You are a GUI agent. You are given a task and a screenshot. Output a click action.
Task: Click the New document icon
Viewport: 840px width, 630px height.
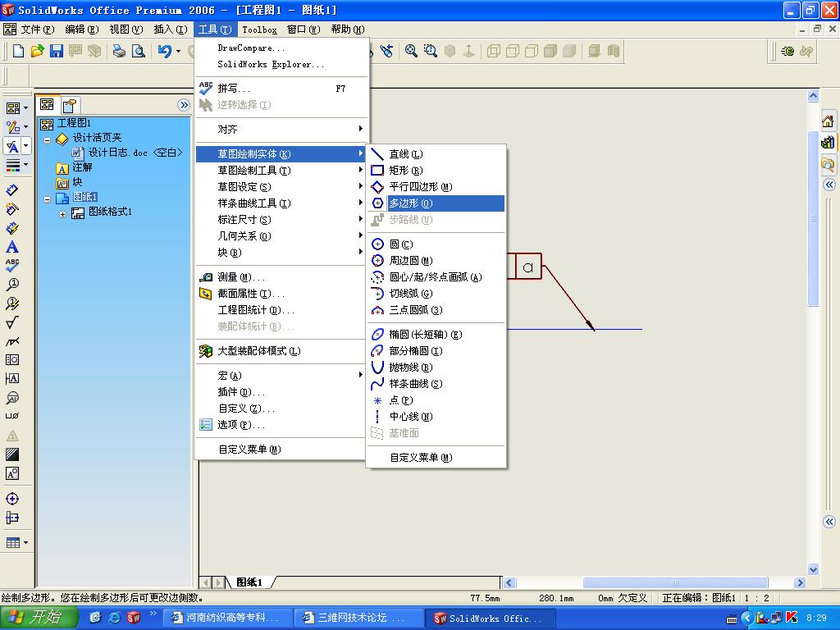click(18, 51)
